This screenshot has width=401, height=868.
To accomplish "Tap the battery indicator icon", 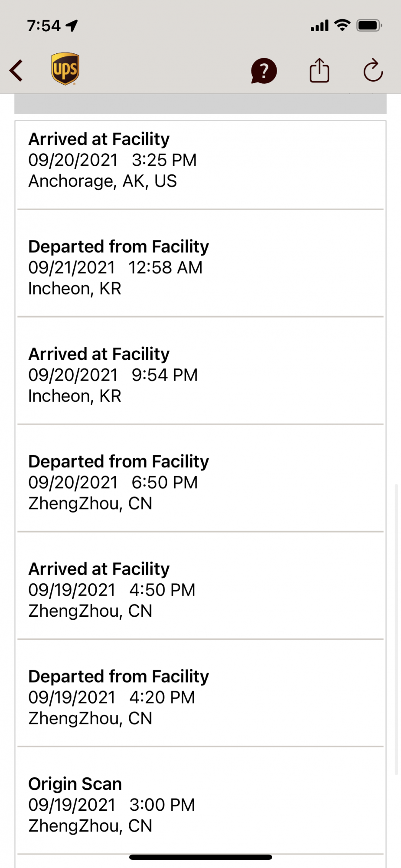I will 368,26.
